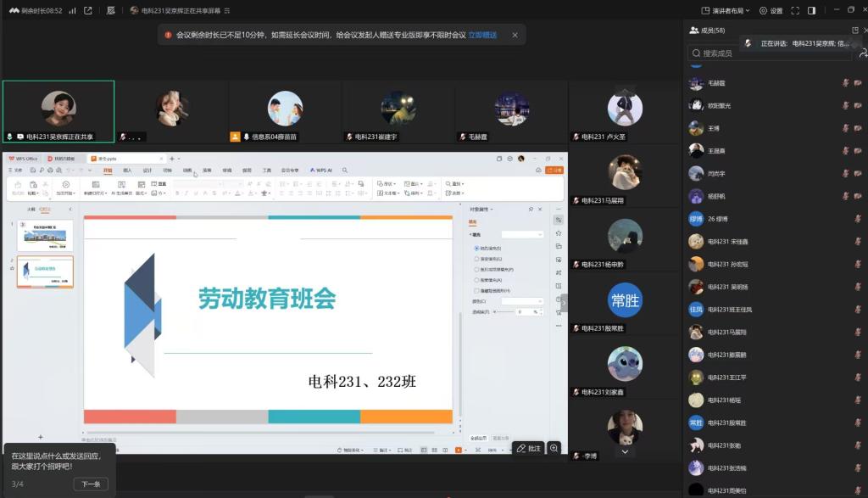Image resolution: width=868 pixels, height=498 pixels.
Task: Click the 立即赠送 link in banner
Action: click(x=482, y=35)
